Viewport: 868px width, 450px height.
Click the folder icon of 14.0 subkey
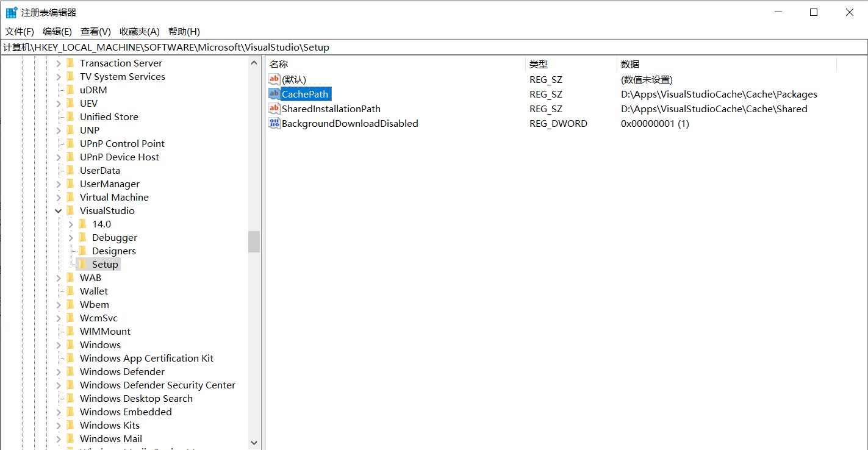[x=82, y=224]
